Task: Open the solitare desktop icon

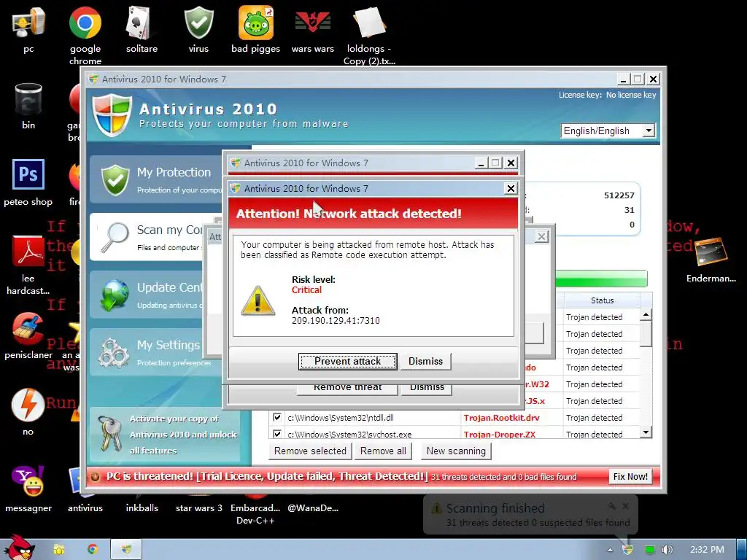Action: (x=142, y=29)
